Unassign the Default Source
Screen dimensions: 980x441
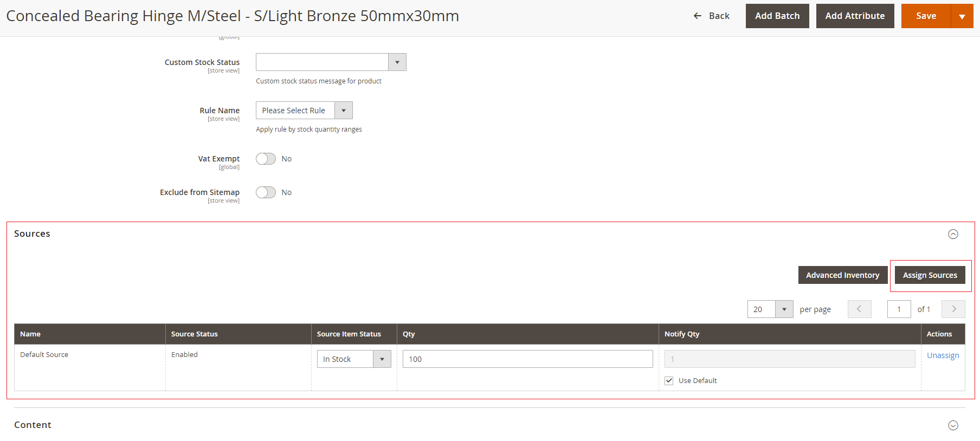click(943, 355)
